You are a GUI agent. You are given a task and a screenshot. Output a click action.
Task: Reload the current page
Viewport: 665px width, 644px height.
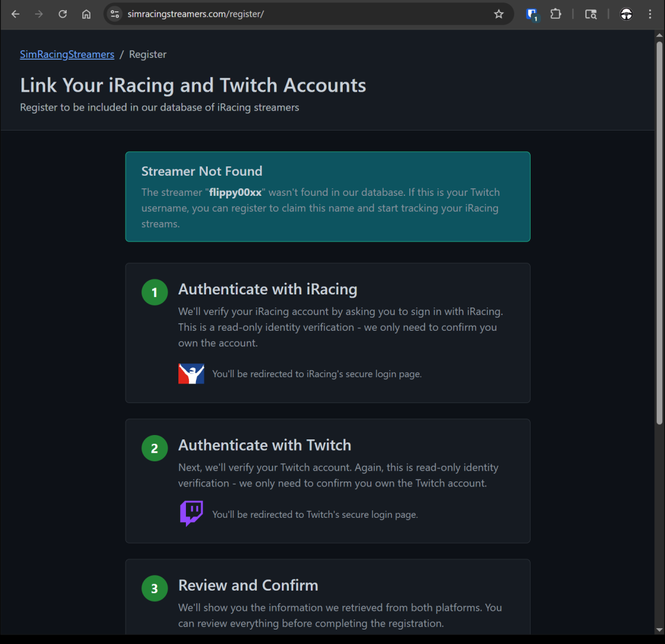pyautogui.click(x=63, y=14)
